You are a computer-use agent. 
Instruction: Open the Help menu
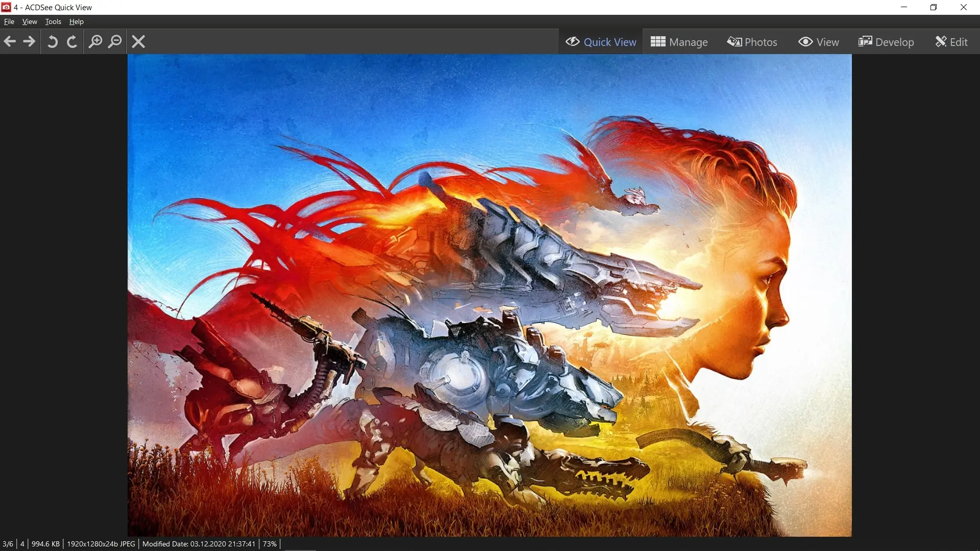click(77, 21)
